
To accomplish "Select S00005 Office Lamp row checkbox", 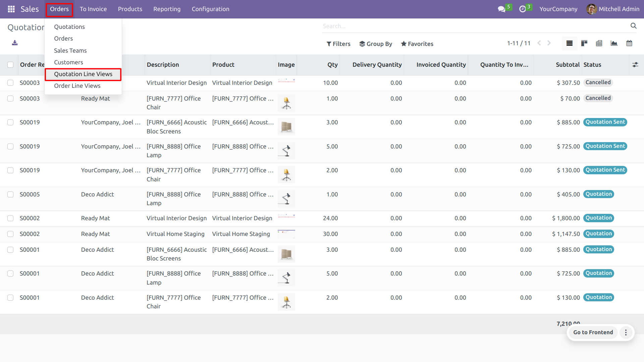I will [10, 194].
